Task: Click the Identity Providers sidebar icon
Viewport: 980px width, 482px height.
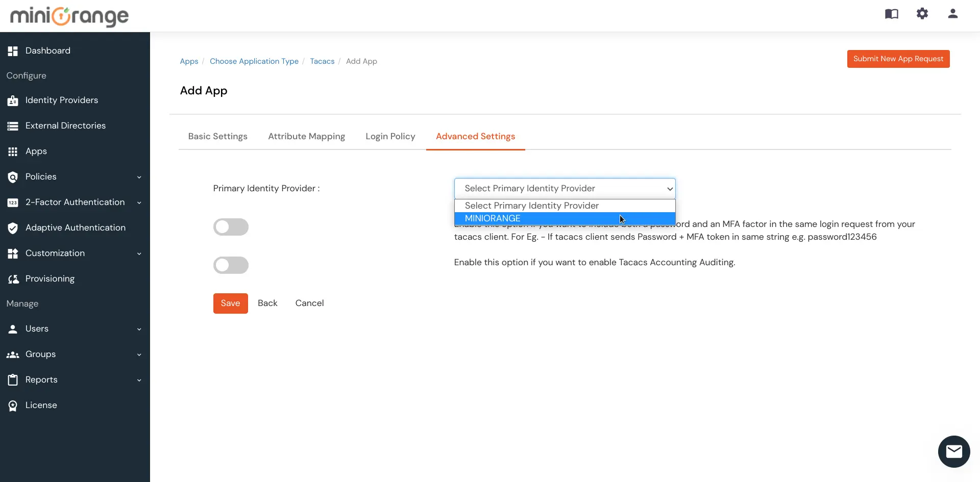Action: (13, 100)
